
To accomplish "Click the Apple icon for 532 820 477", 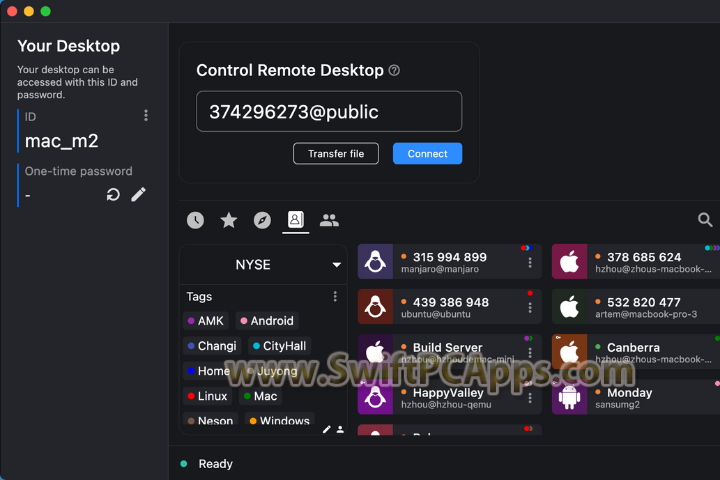I will click(x=569, y=306).
